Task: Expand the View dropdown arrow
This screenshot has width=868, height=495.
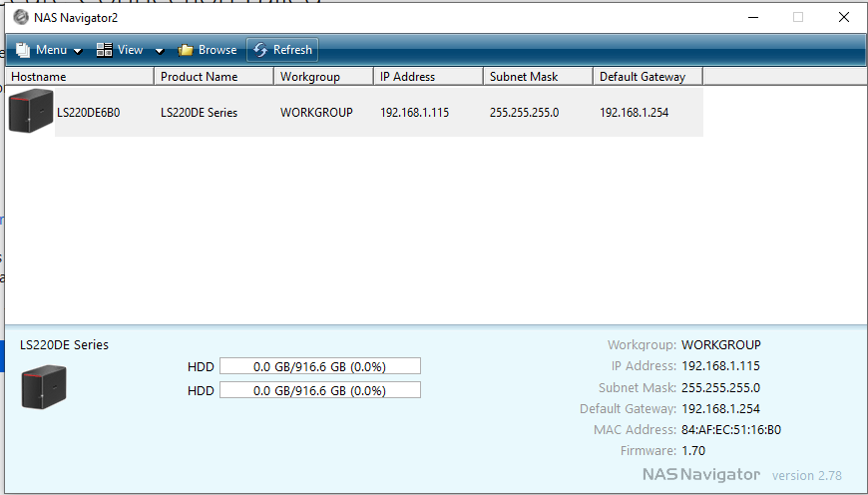Action: point(160,51)
